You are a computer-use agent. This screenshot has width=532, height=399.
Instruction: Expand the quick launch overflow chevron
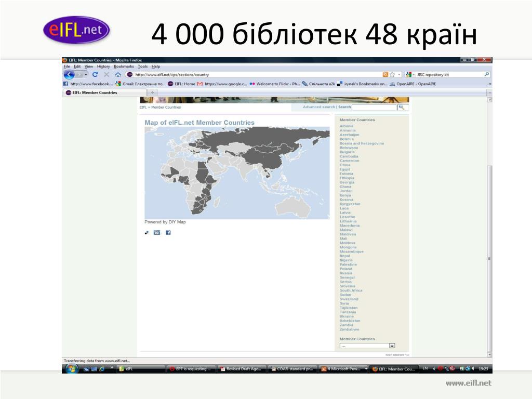tap(112, 367)
